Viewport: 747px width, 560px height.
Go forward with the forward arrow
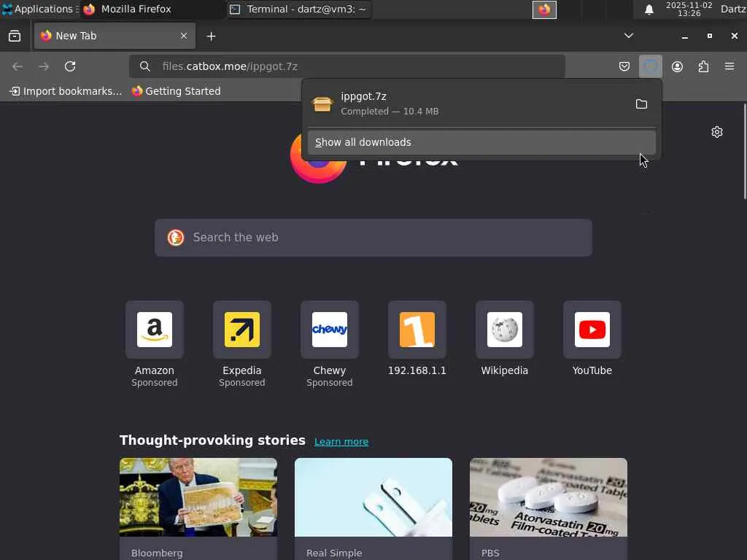tap(44, 66)
